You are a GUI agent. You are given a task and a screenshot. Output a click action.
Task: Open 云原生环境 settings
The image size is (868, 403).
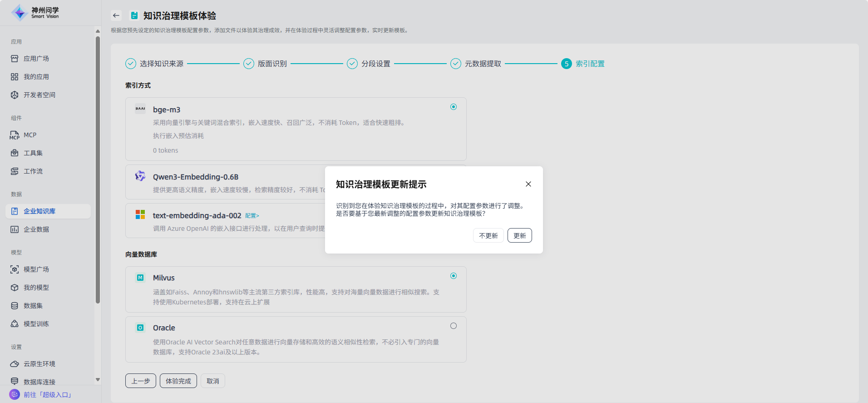39,364
